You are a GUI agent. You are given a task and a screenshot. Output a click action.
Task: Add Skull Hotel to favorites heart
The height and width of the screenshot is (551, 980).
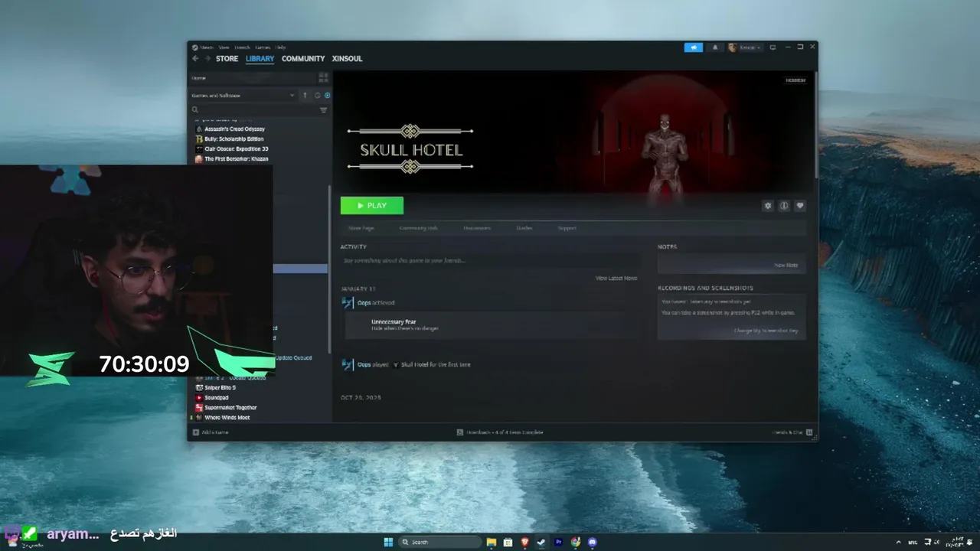[x=800, y=206]
